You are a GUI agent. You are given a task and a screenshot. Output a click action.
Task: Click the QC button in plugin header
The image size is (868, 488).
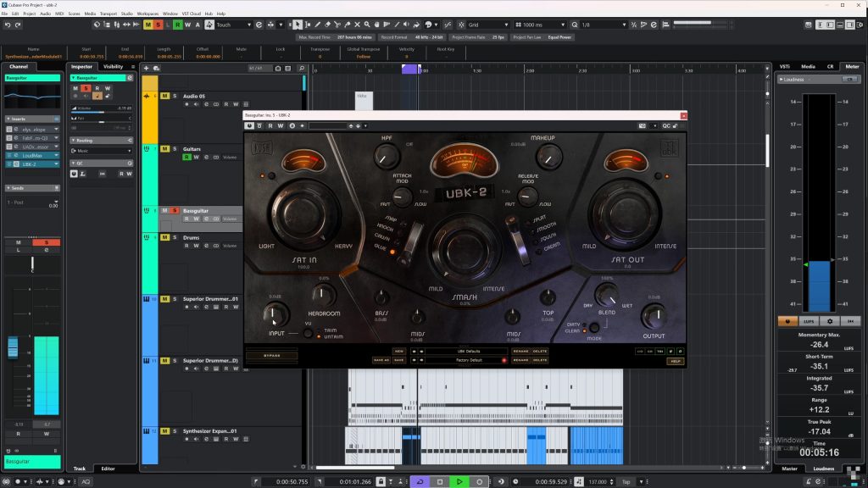[666, 125]
